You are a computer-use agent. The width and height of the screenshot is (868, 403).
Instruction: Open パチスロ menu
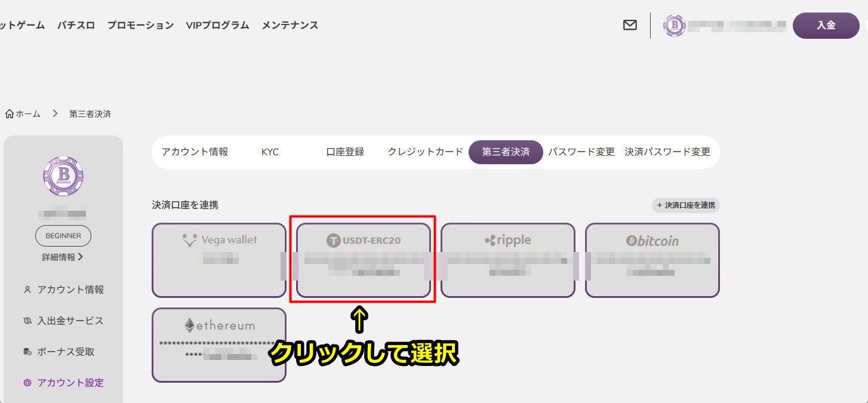tap(76, 25)
